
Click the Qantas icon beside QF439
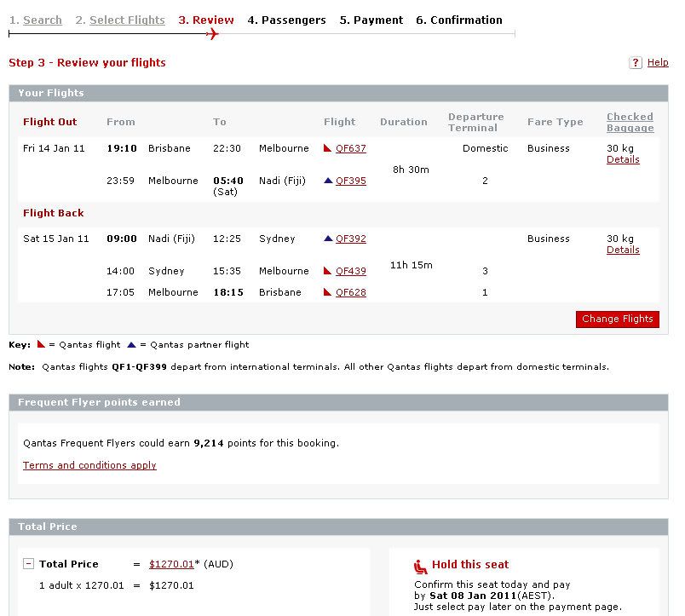pos(327,271)
